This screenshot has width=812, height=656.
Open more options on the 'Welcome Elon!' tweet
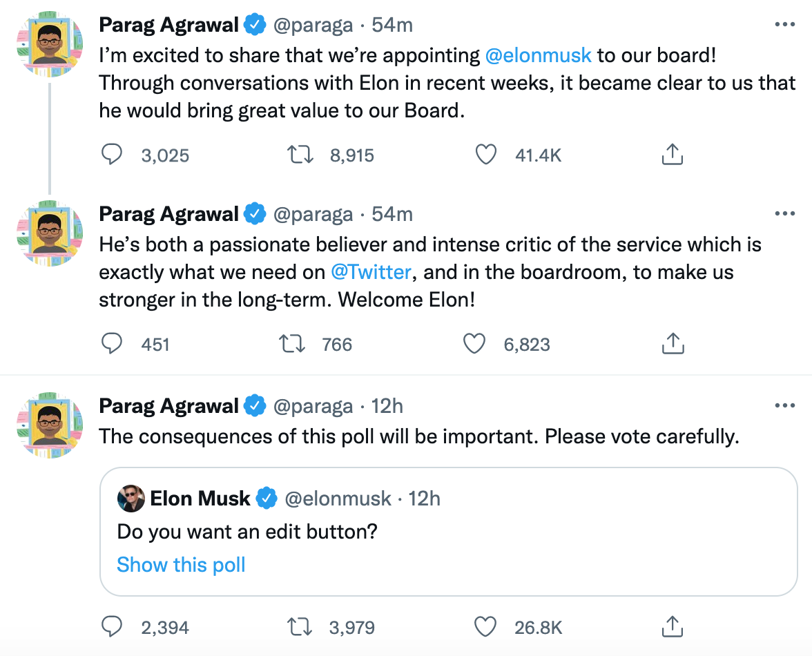click(x=785, y=213)
